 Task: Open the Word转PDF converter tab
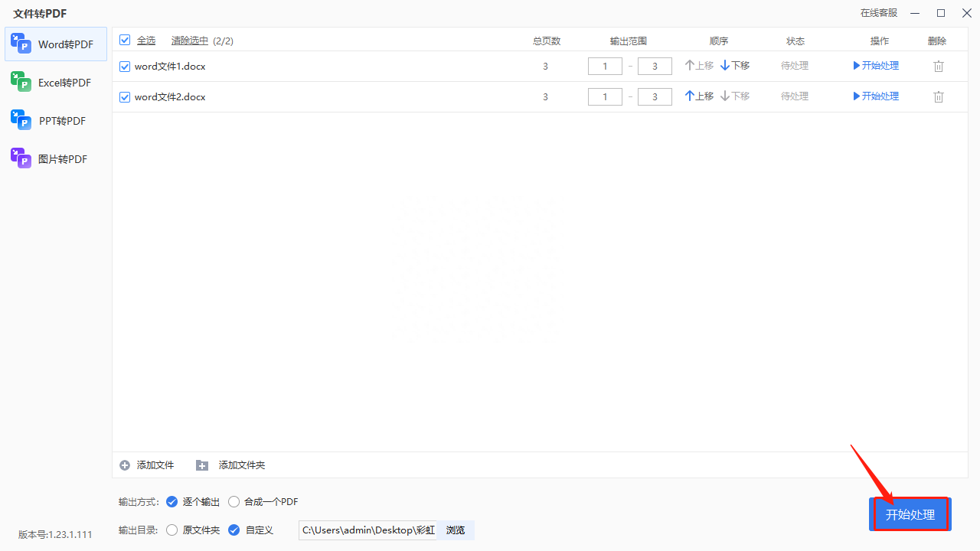tap(56, 44)
